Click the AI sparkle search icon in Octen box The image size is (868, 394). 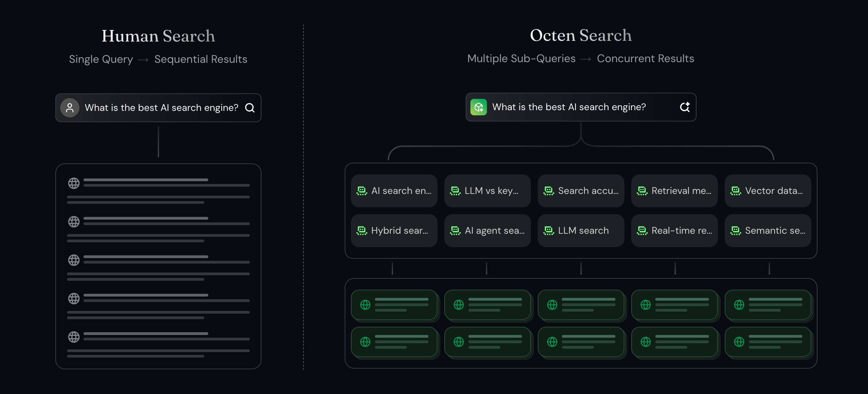click(685, 107)
